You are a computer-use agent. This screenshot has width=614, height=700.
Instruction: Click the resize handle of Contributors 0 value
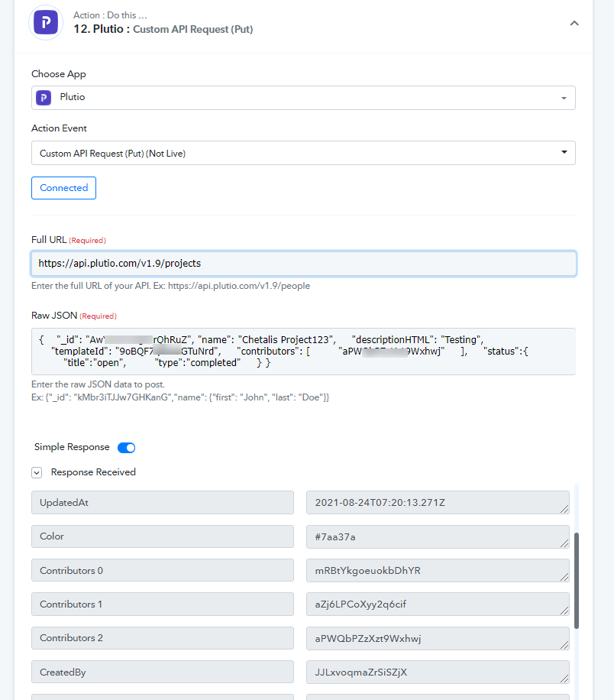[564, 577]
